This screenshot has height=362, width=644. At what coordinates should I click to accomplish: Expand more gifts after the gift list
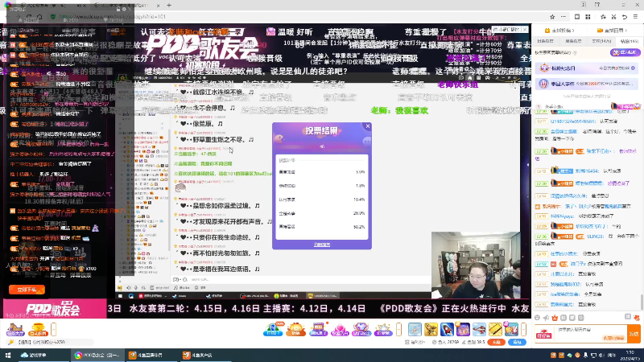tap(524, 329)
